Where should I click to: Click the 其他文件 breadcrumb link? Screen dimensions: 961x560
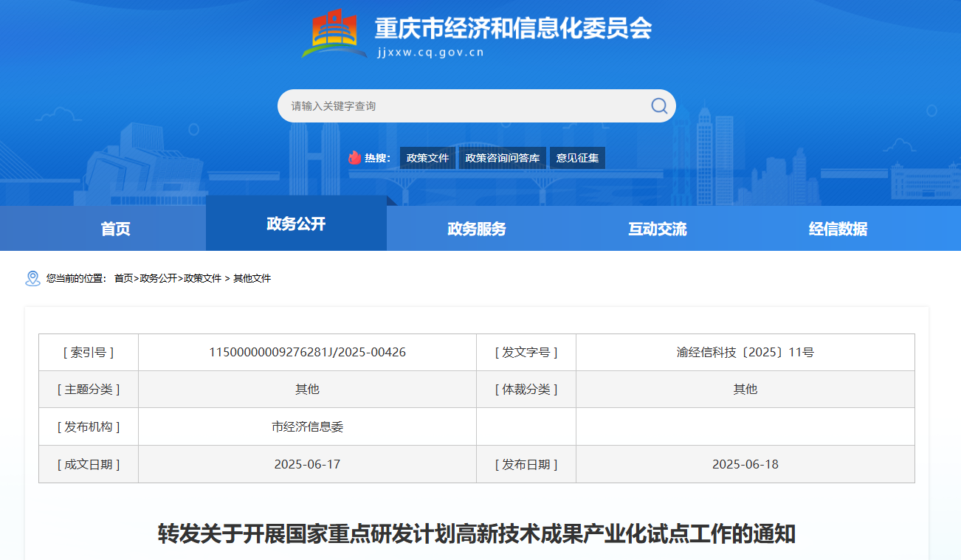click(x=252, y=278)
